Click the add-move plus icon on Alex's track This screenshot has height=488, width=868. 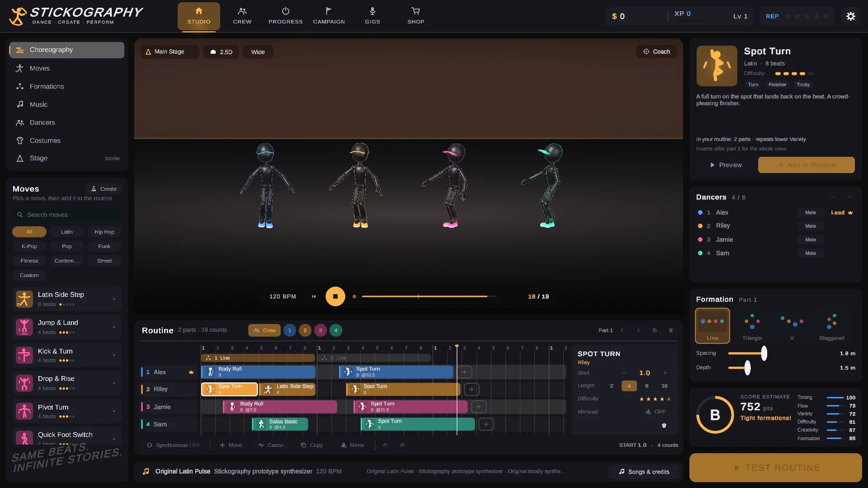[464, 372]
